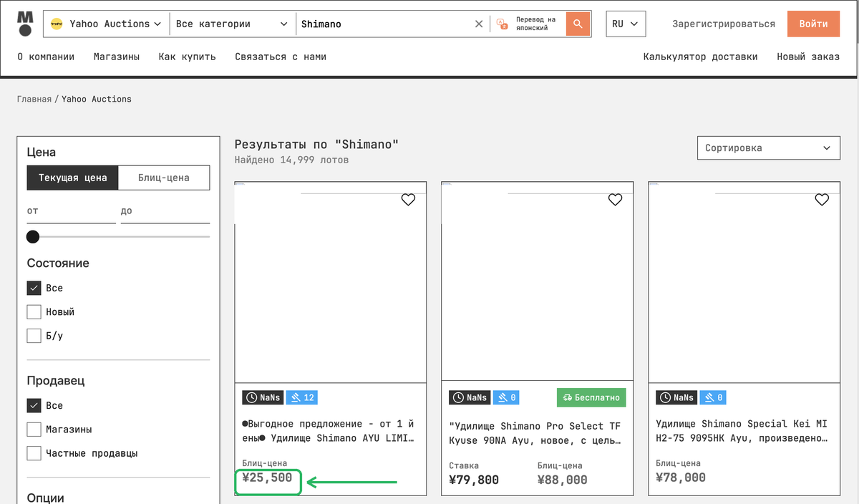This screenshot has height=504, width=859.
Task: Click the NaNs timer badge on the AYU LIMI lot
Action: 263,397
